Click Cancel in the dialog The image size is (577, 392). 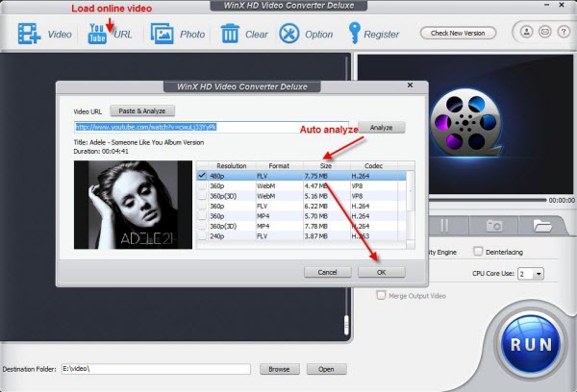pyautogui.click(x=327, y=272)
